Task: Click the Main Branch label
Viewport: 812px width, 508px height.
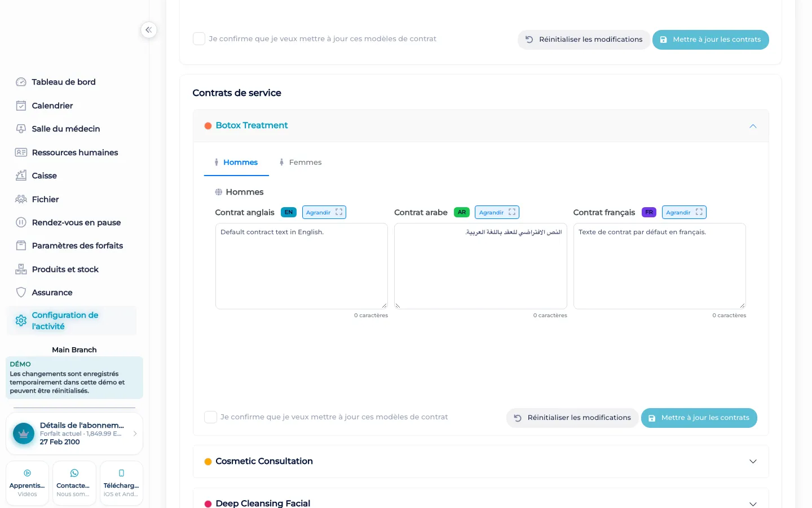Action: (74, 350)
